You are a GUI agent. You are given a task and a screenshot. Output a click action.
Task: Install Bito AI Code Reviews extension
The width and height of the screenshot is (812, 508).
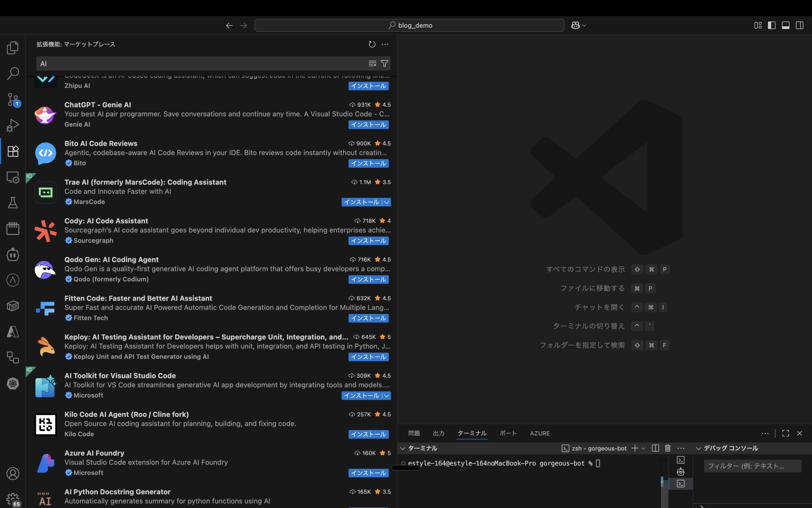coord(369,163)
